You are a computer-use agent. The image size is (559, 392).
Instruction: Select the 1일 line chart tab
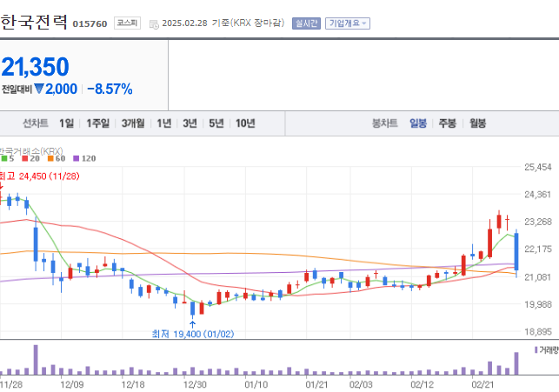click(x=66, y=123)
